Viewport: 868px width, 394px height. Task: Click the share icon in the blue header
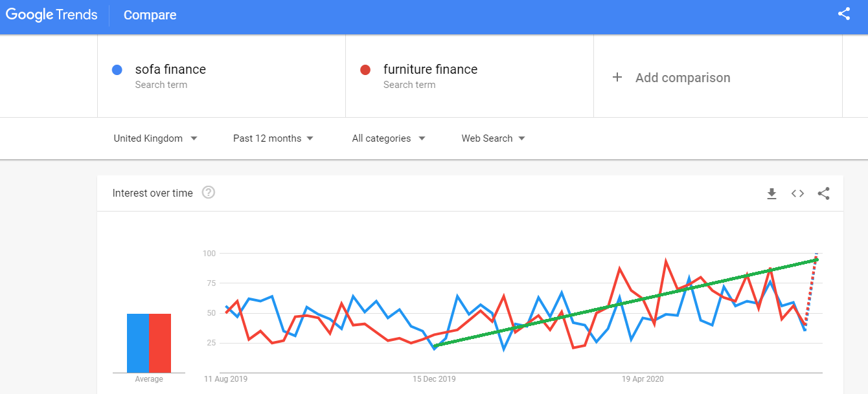click(843, 14)
